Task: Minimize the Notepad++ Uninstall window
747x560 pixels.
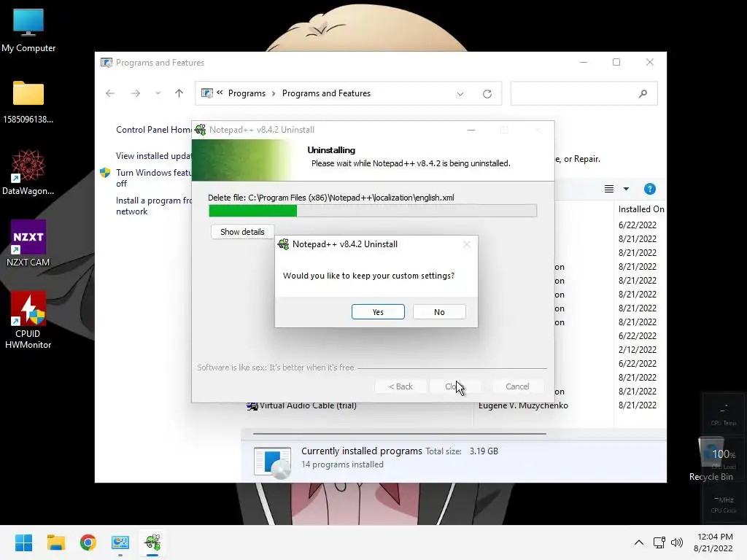Action: [x=471, y=130]
